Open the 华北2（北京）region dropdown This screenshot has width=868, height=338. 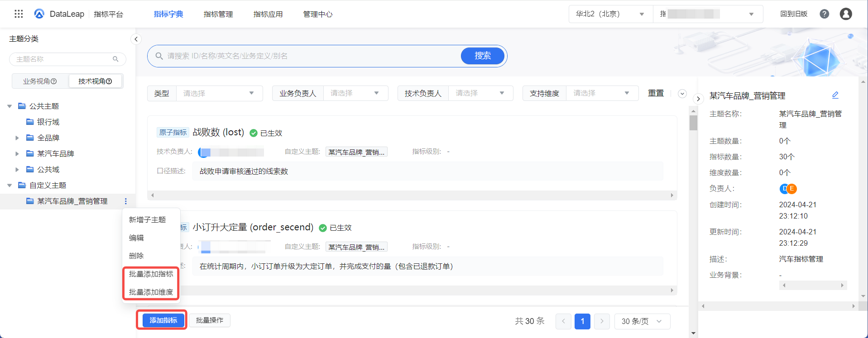click(x=610, y=14)
